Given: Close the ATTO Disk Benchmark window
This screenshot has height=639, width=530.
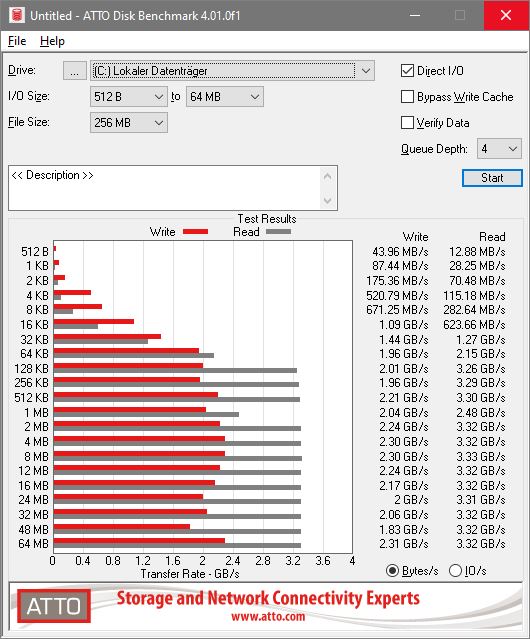Looking at the screenshot, I should [x=506, y=15].
